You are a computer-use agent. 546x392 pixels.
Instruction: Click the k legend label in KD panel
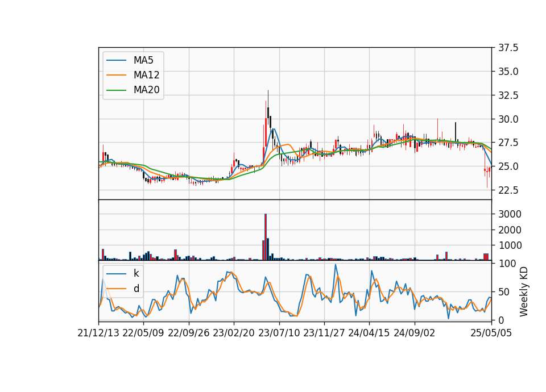tap(136, 273)
